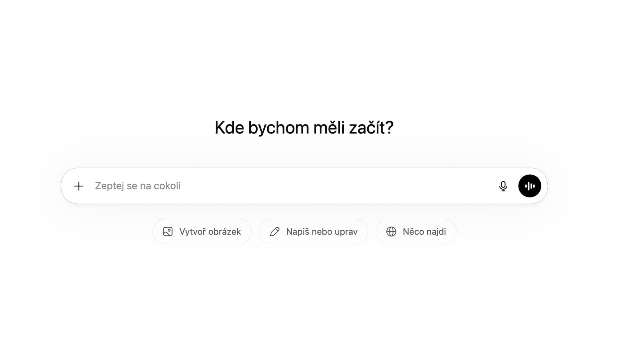This screenshot has height=363, width=644.
Task: Open voice mode via the black waveform icon
Action: click(529, 186)
